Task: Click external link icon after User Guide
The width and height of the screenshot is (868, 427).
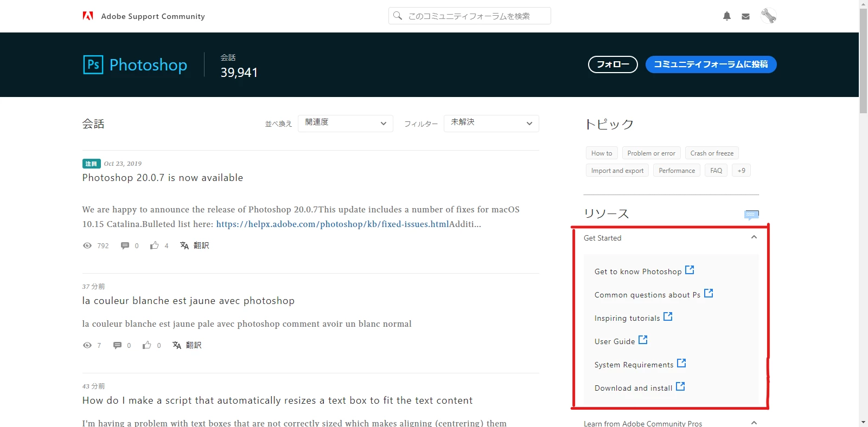Action: click(x=643, y=340)
